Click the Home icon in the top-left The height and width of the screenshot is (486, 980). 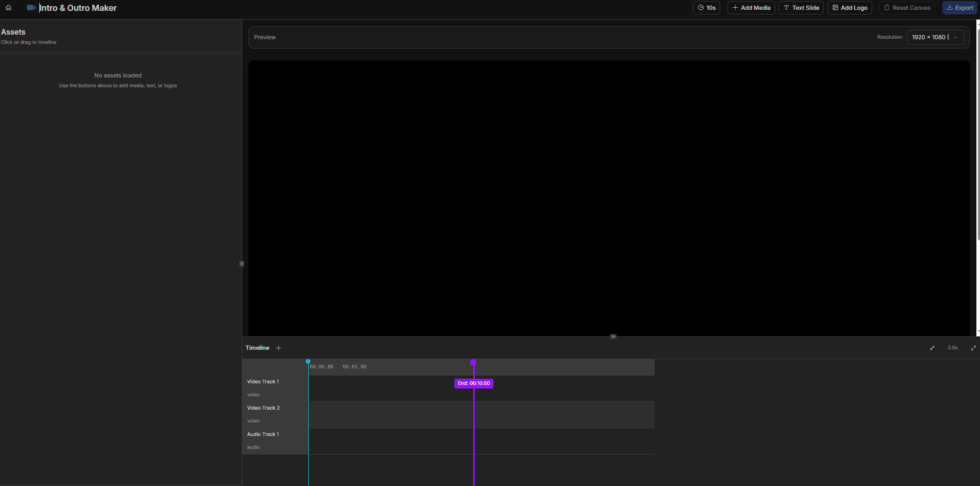click(x=8, y=7)
